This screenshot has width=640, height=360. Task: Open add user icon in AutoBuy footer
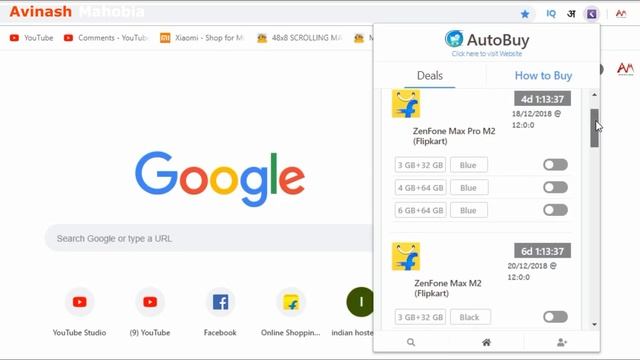pyautogui.click(x=562, y=342)
